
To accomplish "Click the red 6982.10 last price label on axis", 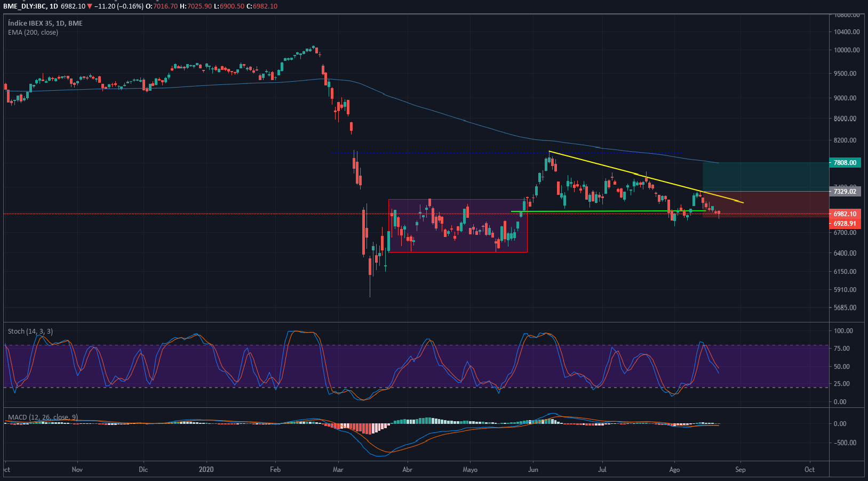I will pos(845,214).
